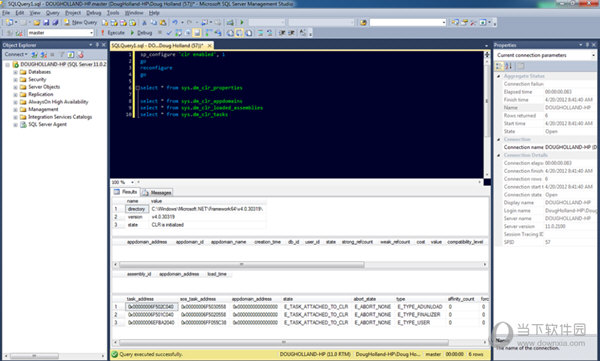600x361 pixels.
Task: Select Results to Text mode
Action: coord(230,33)
